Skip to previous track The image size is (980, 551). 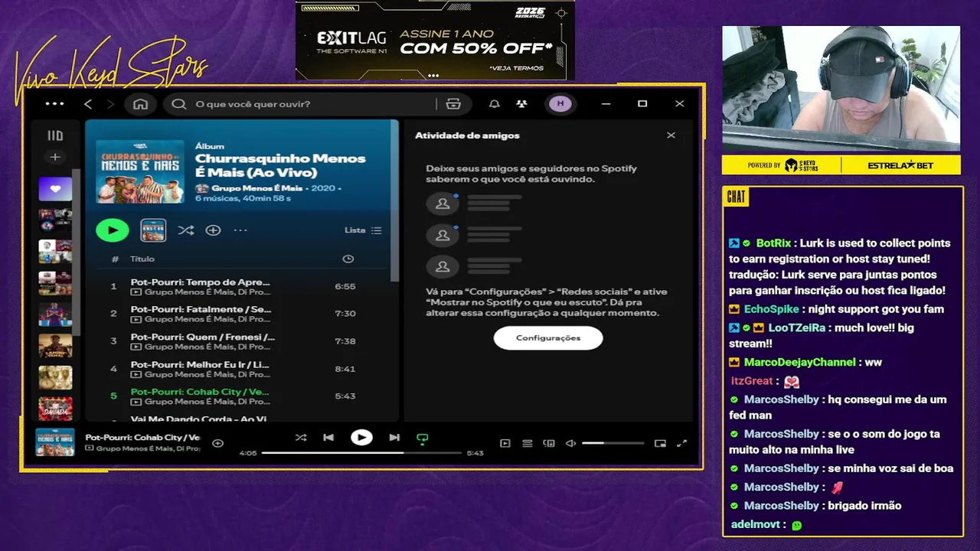[x=328, y=438]
